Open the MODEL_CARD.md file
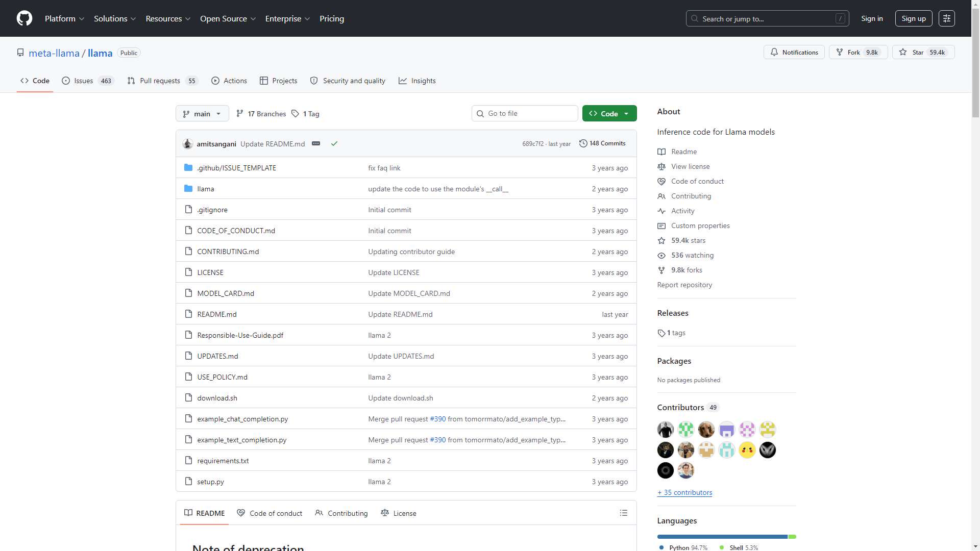Screen dimensions: 980x551 [226, 293]
